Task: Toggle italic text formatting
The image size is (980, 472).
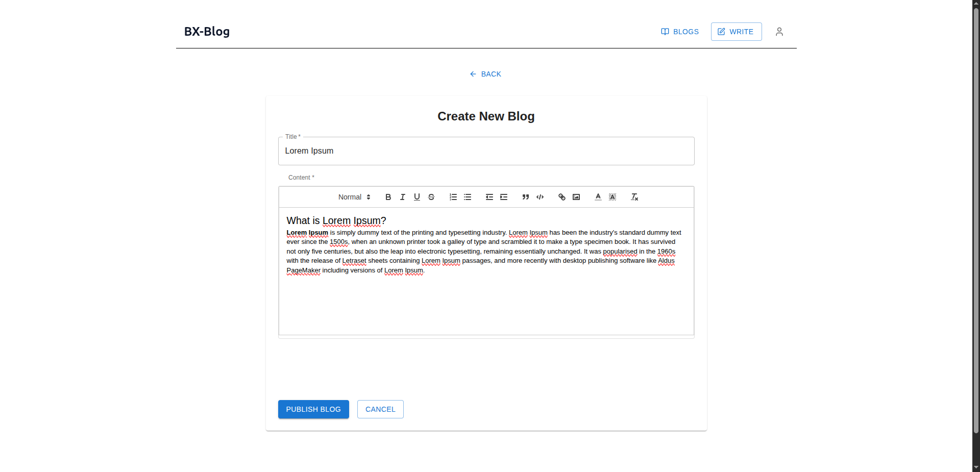Action: click(x=402, y=197)
